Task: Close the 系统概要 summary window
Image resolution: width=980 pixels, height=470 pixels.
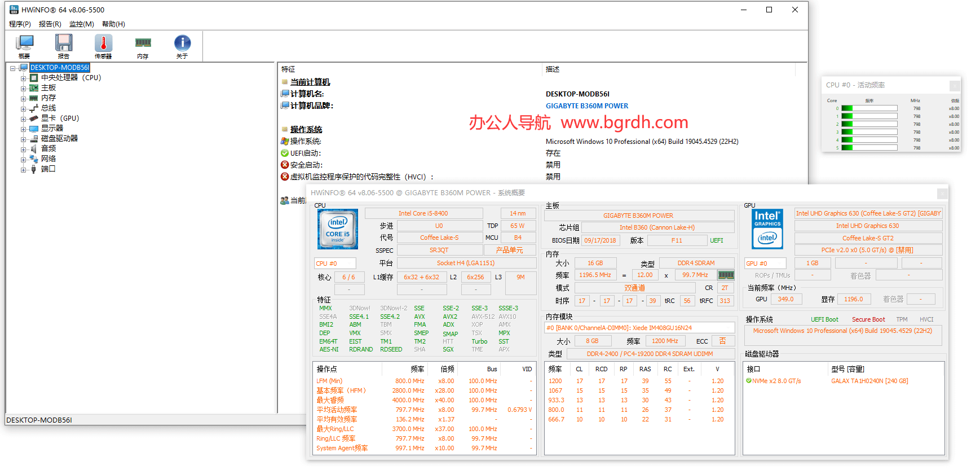Action: click(x=942, y=194)
